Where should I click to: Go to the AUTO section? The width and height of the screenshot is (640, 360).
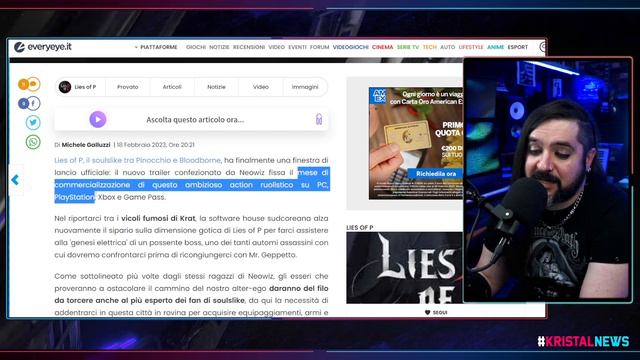(x=447, y=47)
